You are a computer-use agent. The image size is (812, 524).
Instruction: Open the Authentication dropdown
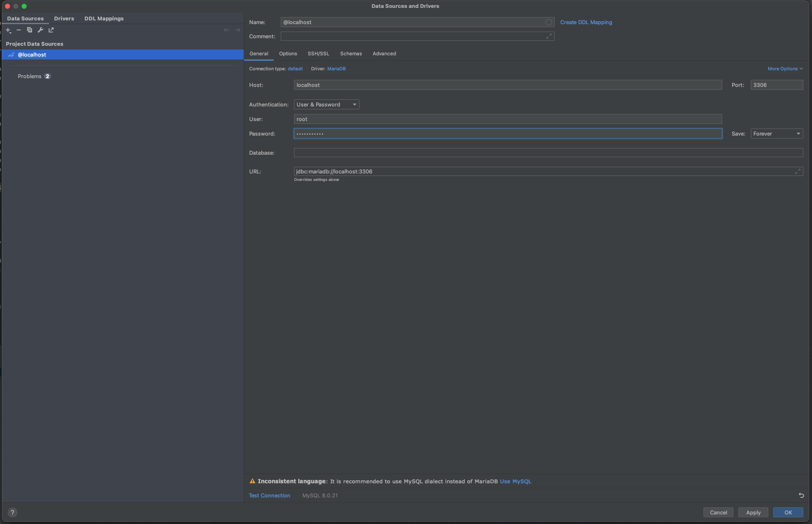[327, 104]
